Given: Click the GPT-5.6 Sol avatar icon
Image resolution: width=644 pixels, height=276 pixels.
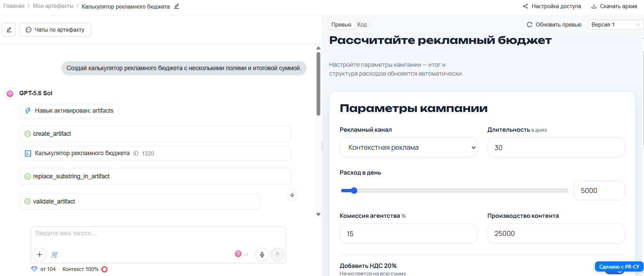Looking at the screenshot, I should (x=10, y=93).
